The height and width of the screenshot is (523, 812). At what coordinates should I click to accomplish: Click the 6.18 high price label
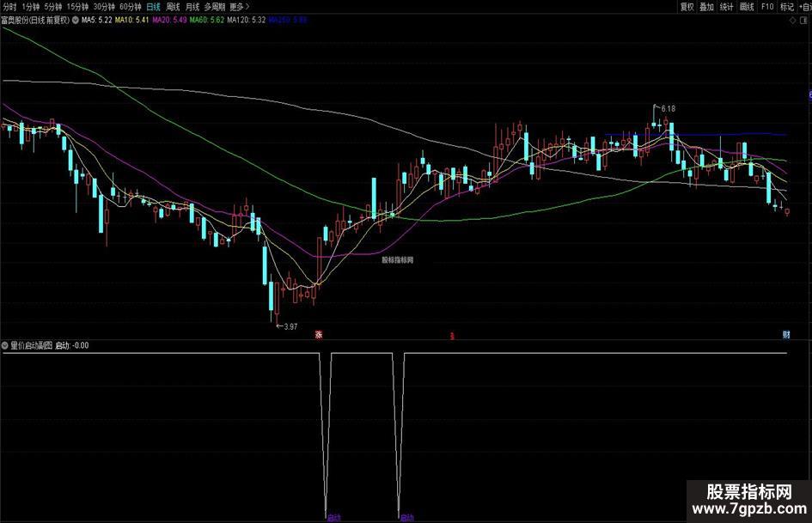pyautogui.click(x=668, y=109)
